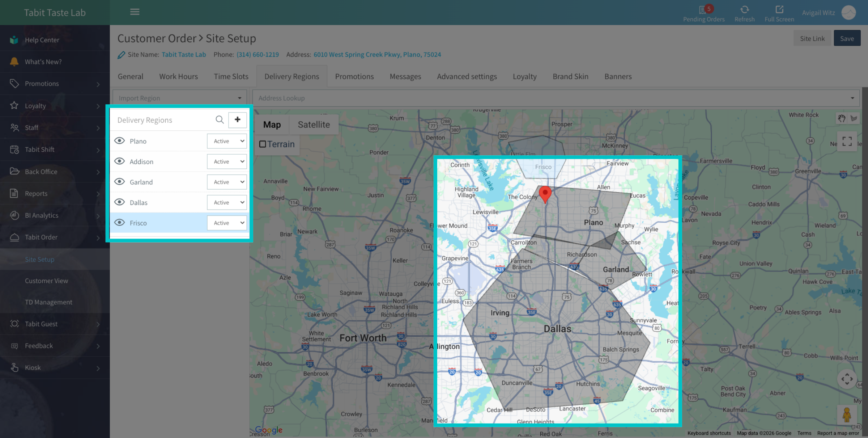Click the pencil edit icon by Site Name
868x438 pixels.
(x=121, y=55)
